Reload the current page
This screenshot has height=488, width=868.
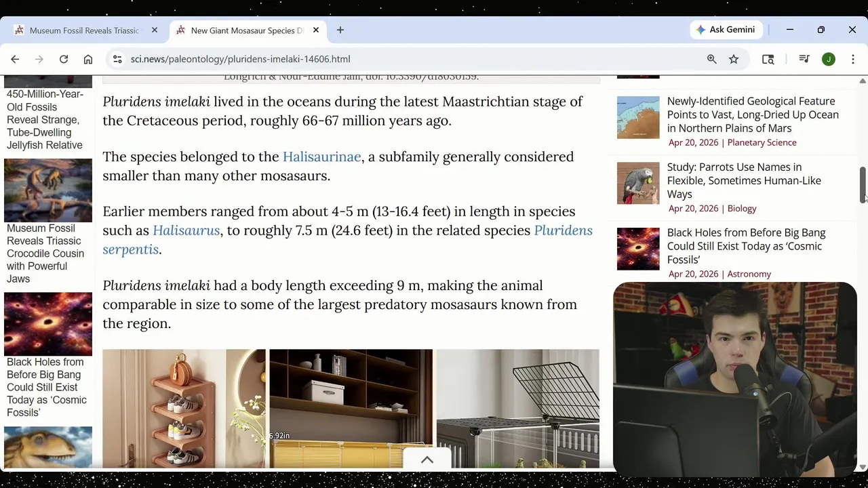click(x=64, y=59)
